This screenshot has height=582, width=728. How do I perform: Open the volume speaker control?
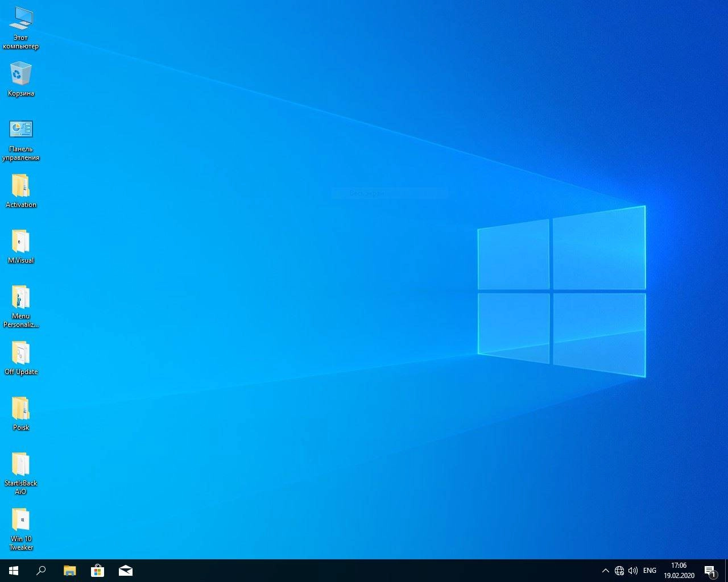click(x=632, y=571)
